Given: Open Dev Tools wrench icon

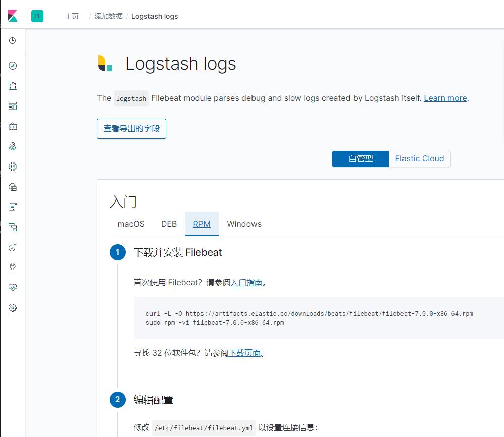Looking at the screenshot, I should [13, 267].
